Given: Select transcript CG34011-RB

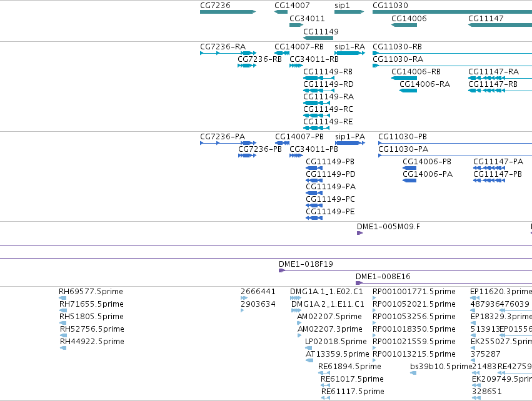Looking at the screenshot, I should coord(296,66).
